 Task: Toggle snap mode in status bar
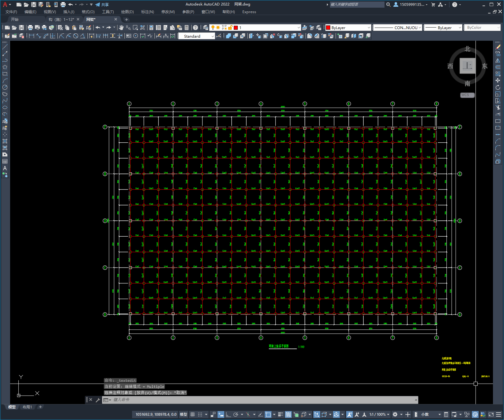[200, 414]
